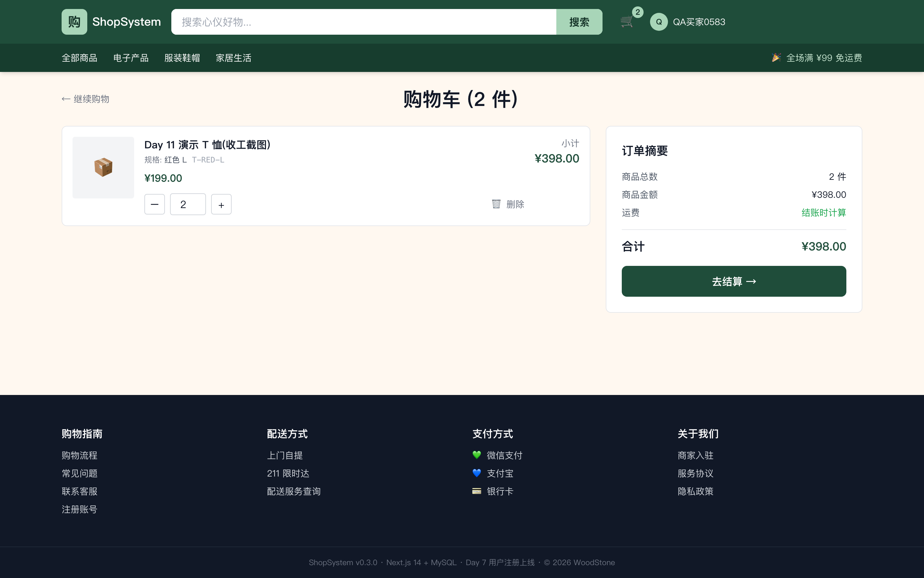The image size is (924, 578).
Task: Click the 结账时计算 shipping text
Action: [824, 213]
